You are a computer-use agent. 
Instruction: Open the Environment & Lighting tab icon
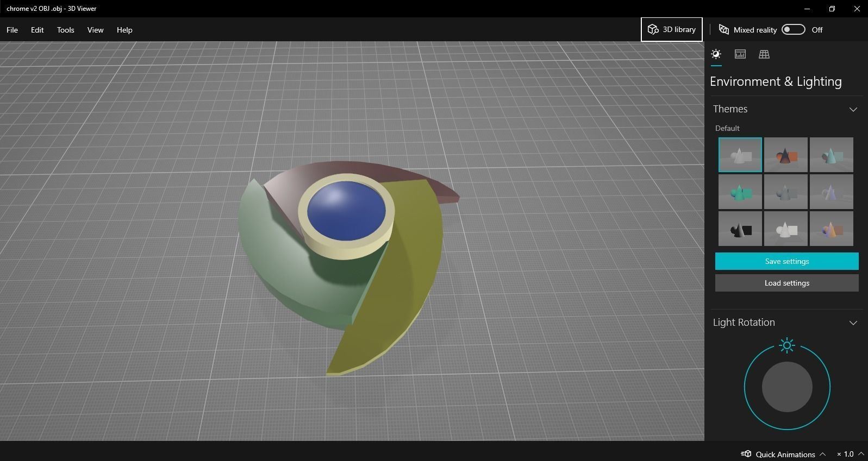pyautogui.click(x=716, y=54)
